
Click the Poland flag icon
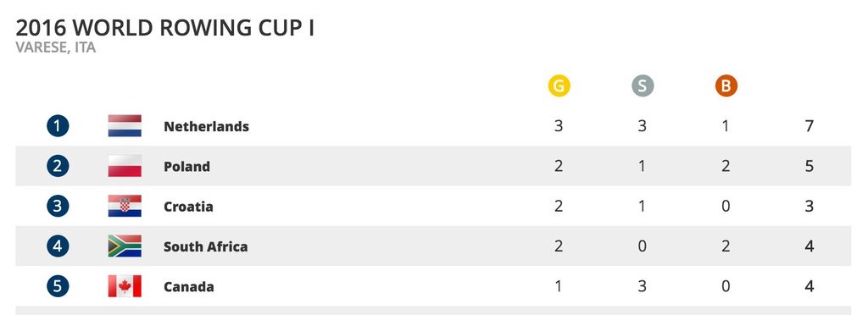(x=125, y=166)
